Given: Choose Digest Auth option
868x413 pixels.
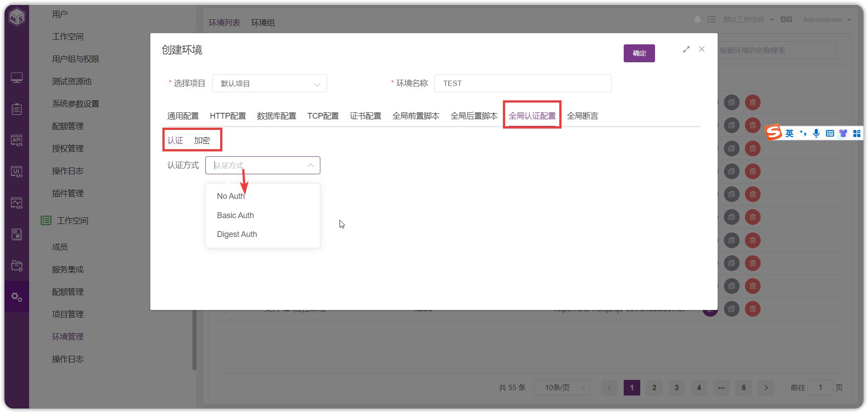Looking at the screenshot, I should click(x=263, y=234).
